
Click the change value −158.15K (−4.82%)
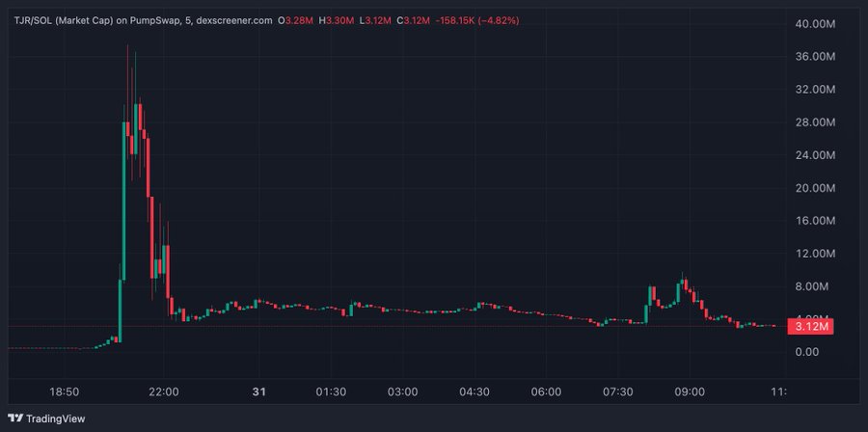coord(477,20)
